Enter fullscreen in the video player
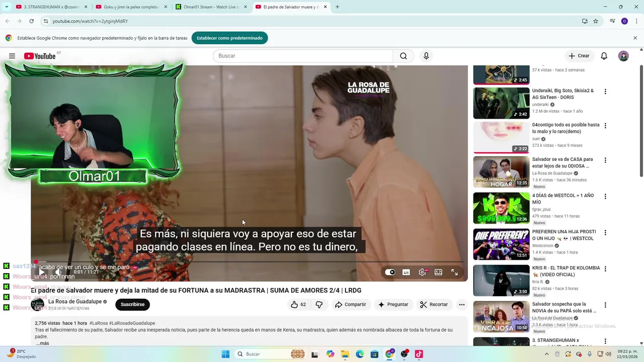Image resolution: width=644 pixels, height=362 pixels. point(454,272)
